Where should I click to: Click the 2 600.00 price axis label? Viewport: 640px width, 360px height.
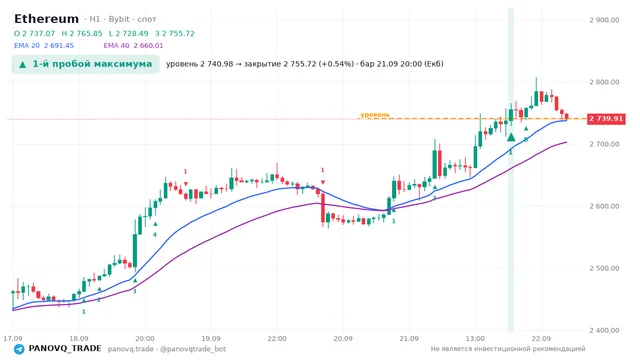coord(604,206)
